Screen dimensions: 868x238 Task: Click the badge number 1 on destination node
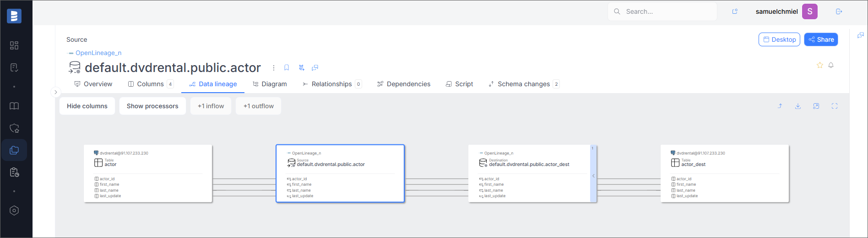pos(593,148)
